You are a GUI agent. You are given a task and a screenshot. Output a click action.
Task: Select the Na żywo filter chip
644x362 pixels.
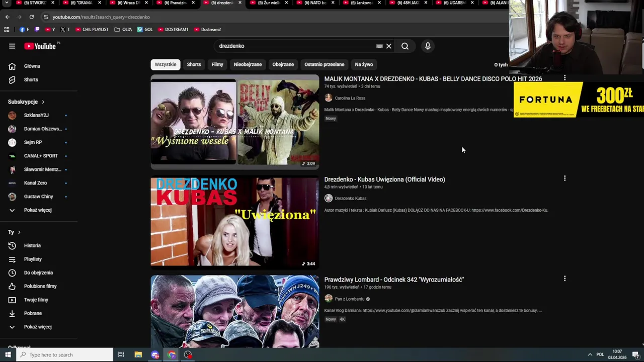point(364,64)
